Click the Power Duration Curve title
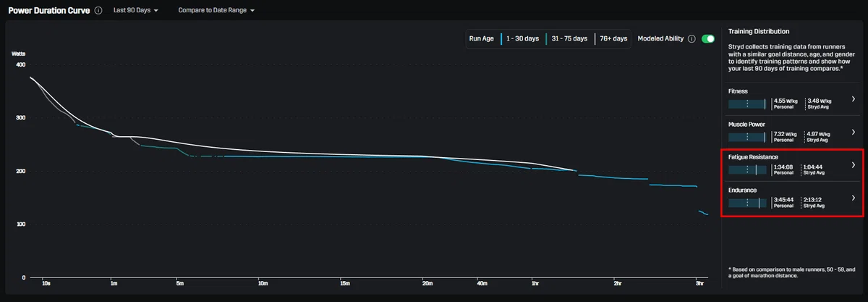The image size is (868, 302). click(49, 11)
